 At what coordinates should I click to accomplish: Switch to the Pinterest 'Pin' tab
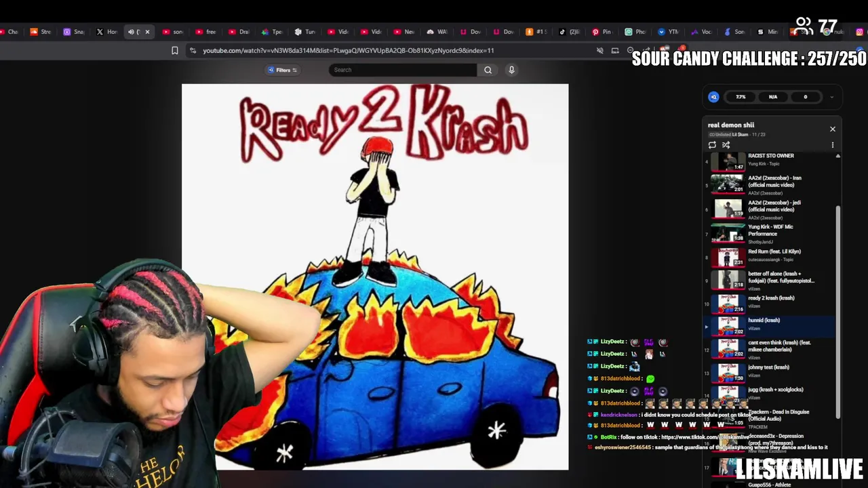point(602,32)
